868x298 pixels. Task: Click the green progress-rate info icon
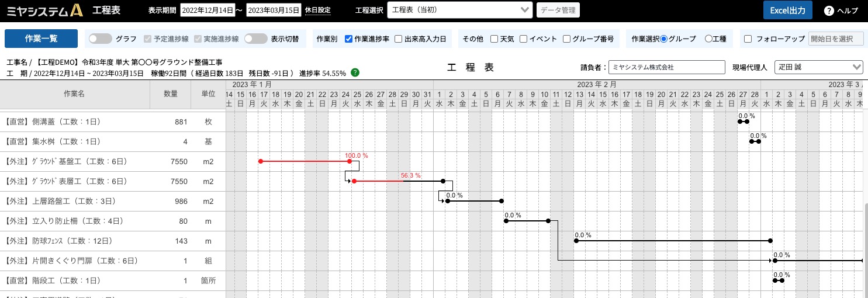[355, 73]
